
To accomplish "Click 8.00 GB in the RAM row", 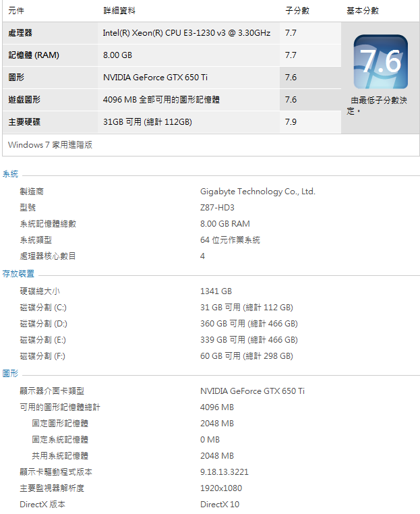I will tap(117, 55).
